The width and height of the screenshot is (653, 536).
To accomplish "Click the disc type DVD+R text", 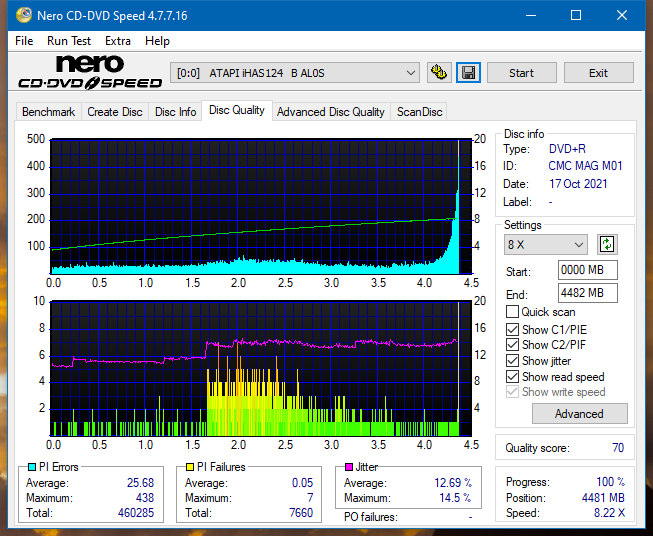I will [567, 149].
